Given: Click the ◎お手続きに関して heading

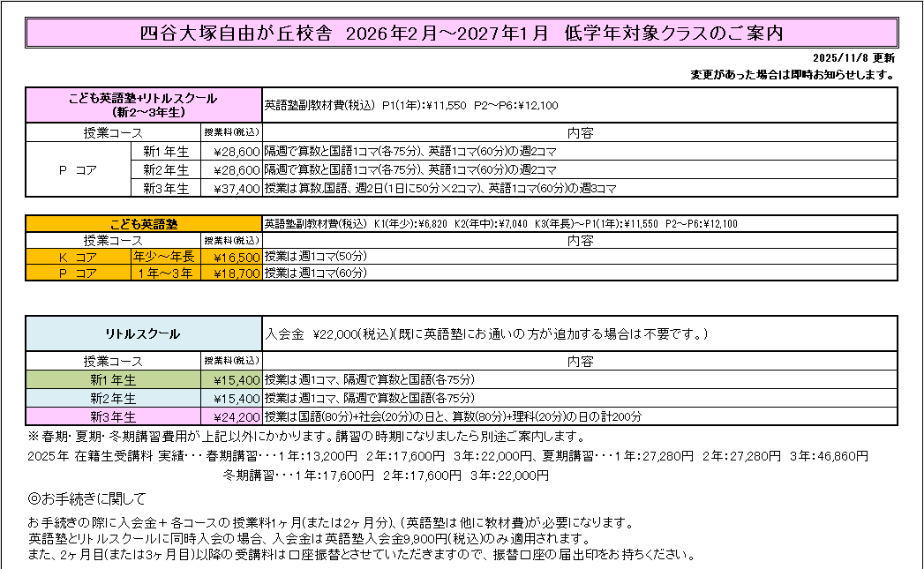Looking at the screenshot, I should (x=86, y=499).
